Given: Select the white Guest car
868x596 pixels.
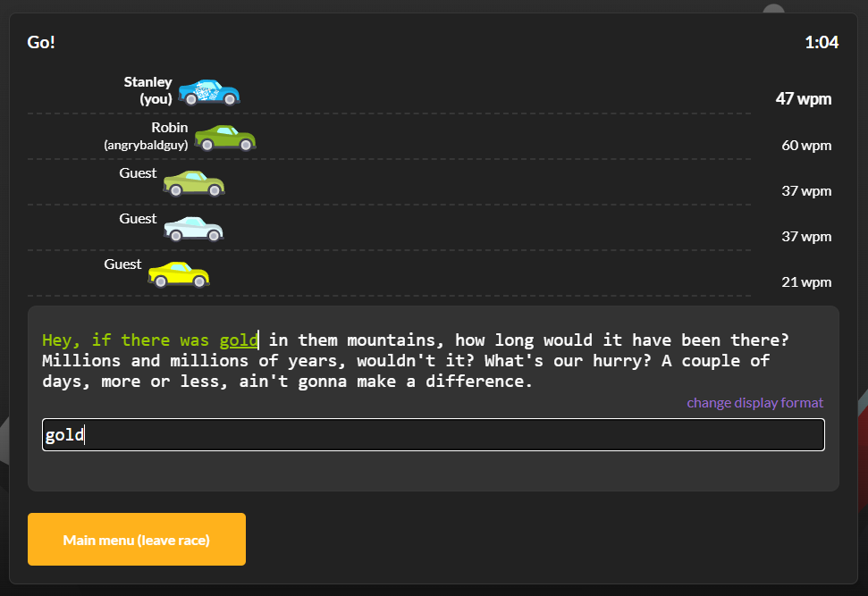Looking at the screenshot, I should (193, 229).
